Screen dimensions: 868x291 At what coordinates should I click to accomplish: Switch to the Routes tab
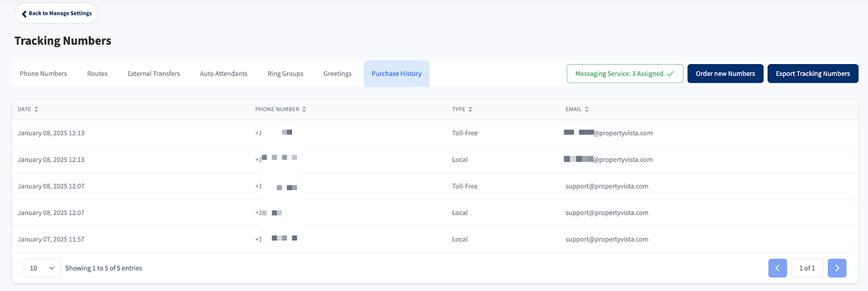(97, 74)
